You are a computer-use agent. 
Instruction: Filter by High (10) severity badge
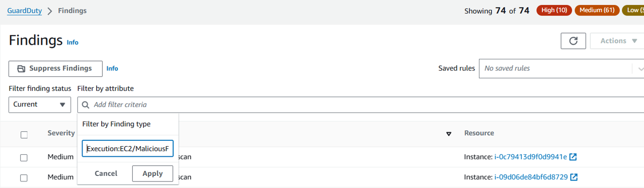554,10
